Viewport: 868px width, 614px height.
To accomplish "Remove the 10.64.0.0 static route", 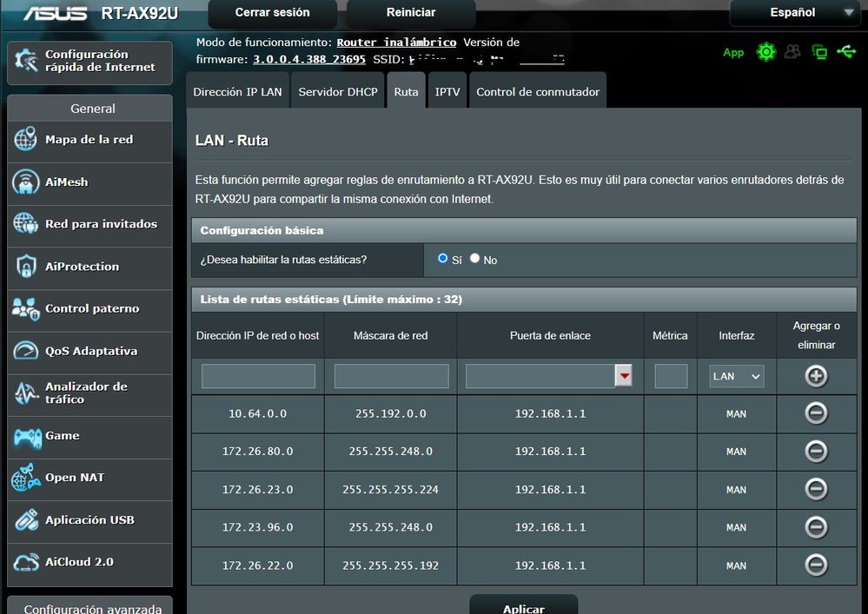I will (816, 413).
